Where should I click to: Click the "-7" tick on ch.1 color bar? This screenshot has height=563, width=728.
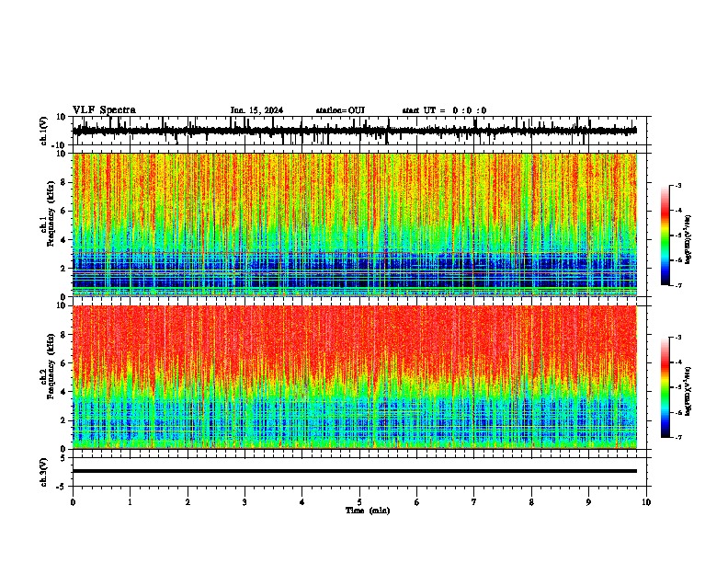point(678,285)
